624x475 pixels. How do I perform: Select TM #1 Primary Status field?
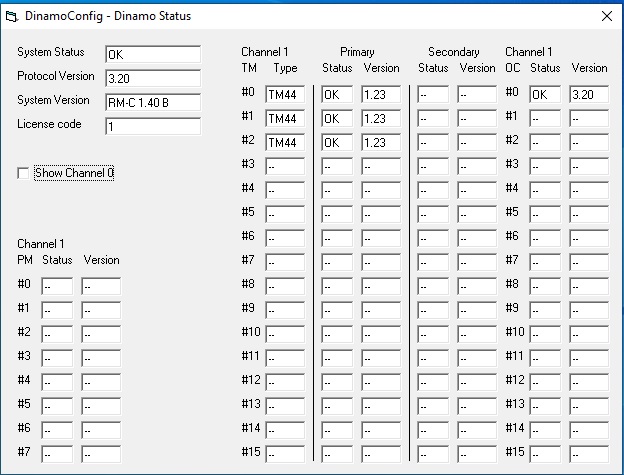pyautogui.click(x=338, y=119)
